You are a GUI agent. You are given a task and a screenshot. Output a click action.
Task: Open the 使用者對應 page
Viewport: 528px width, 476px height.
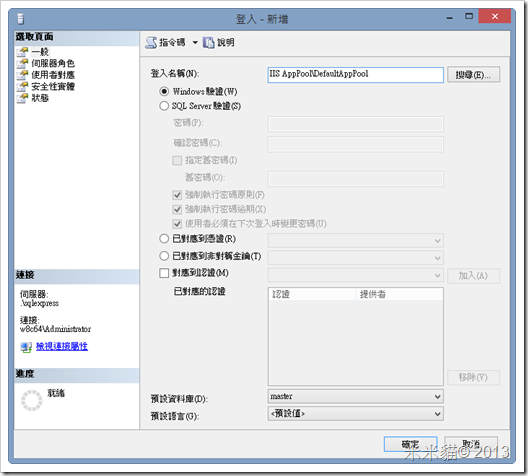click(53, 75)
